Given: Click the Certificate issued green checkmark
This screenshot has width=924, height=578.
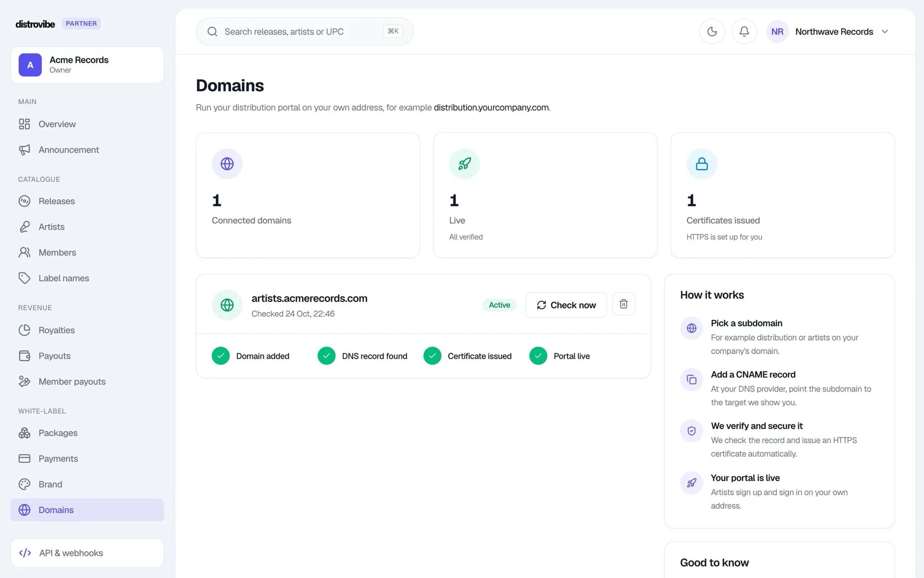Looking at the screenshot, I should [x=432, y=356].
